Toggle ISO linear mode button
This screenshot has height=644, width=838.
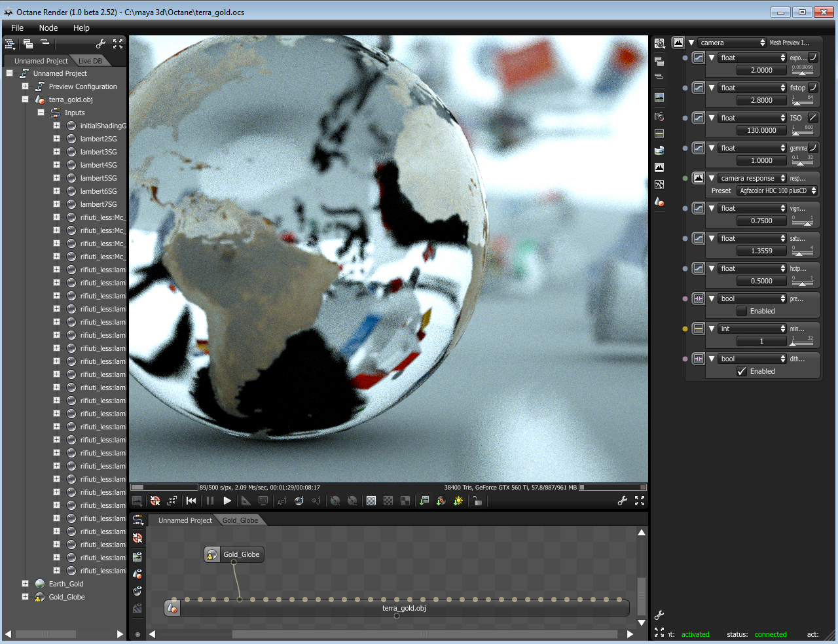pyautogui.click(x=812, y=118)
